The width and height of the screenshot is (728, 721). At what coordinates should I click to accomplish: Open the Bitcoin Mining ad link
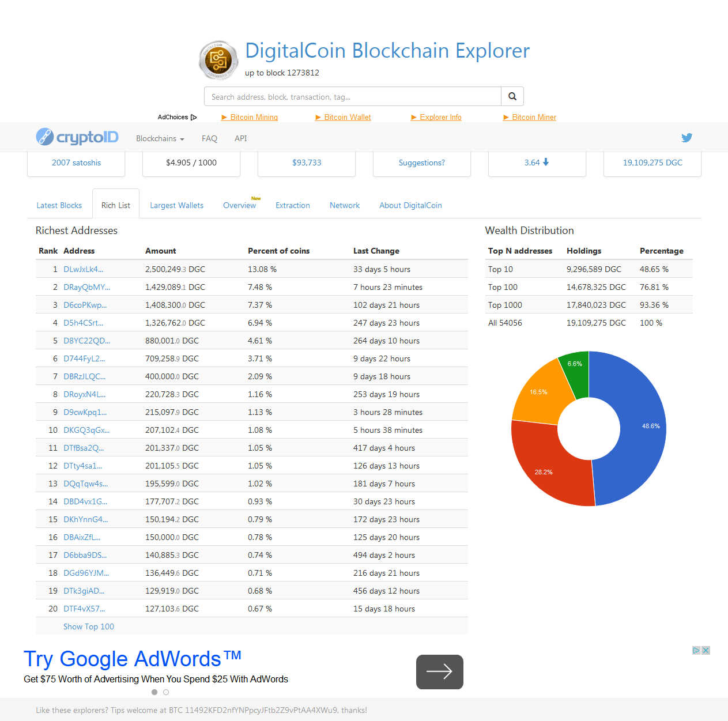(250, 117)
